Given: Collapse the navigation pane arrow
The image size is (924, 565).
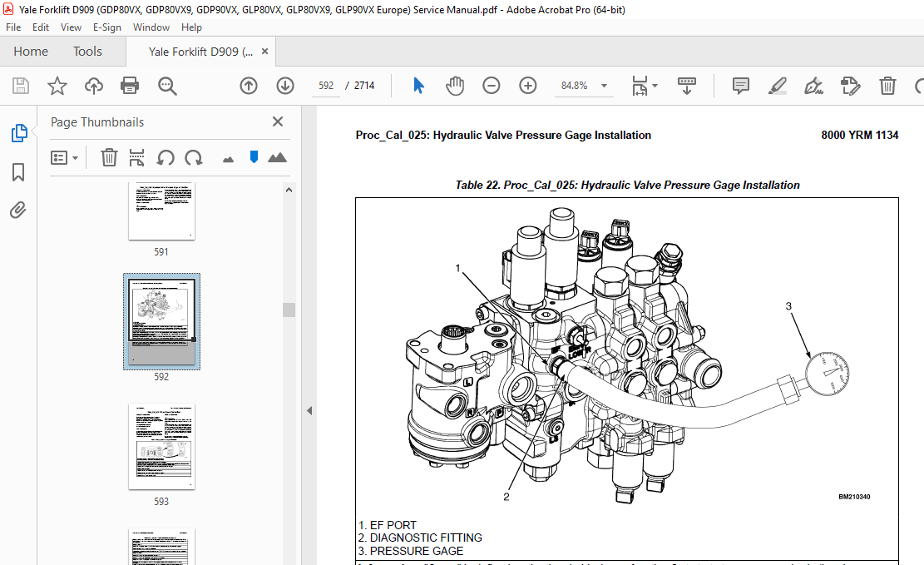Looking at the screenshot, I should click(x=309, y=410).
